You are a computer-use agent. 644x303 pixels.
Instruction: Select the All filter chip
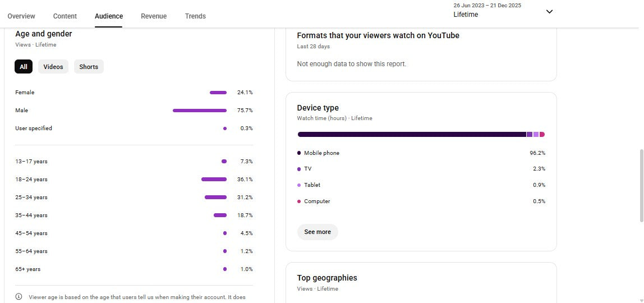23,67
